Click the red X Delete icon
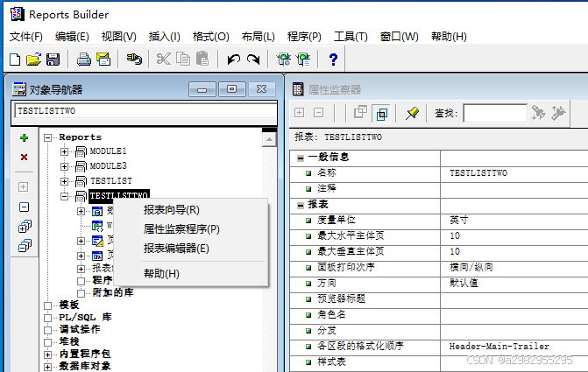The image size is (588, 372). point(24,157)
